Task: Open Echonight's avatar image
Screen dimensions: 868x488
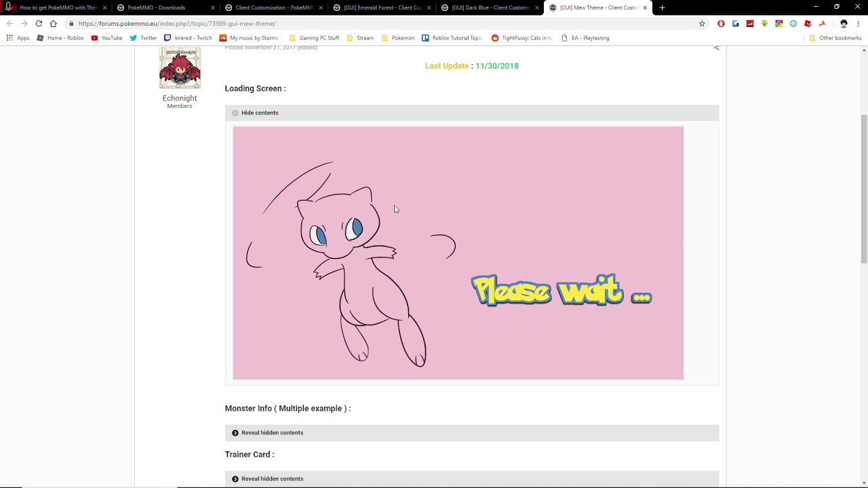Action: click(180, 68)
